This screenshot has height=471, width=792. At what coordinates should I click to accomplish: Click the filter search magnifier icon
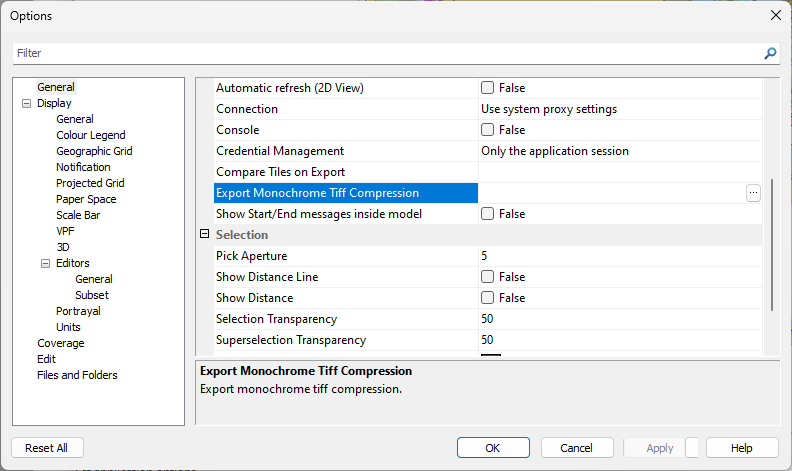[770, 53]
